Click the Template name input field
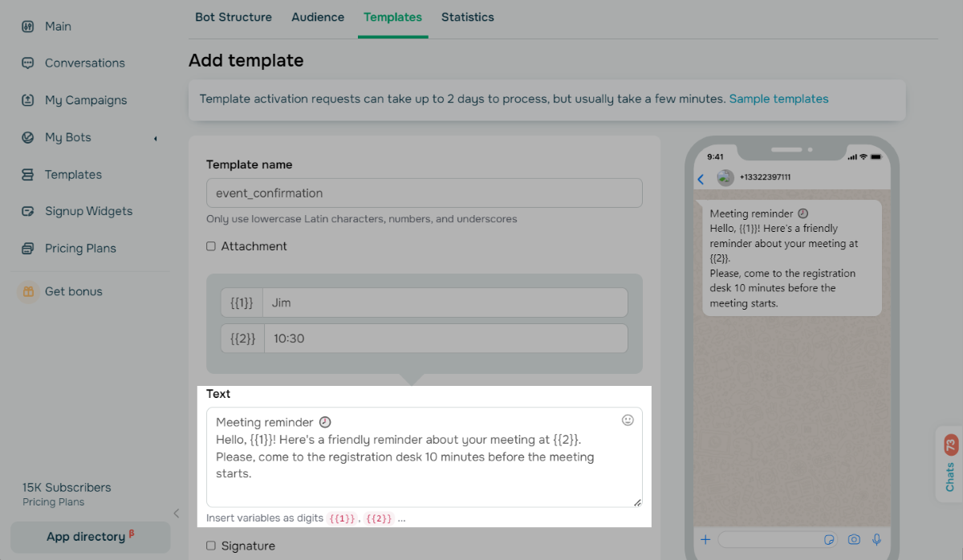 424,193
